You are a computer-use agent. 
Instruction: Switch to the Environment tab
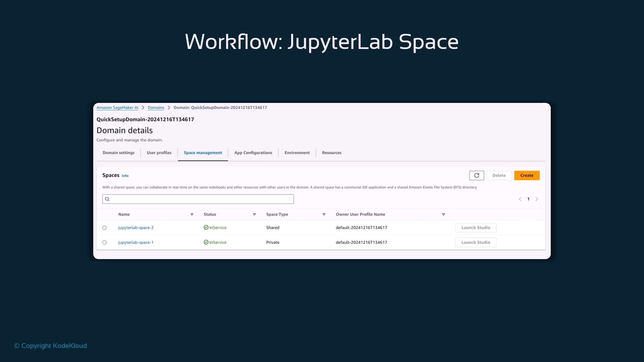tap(297, 153)
